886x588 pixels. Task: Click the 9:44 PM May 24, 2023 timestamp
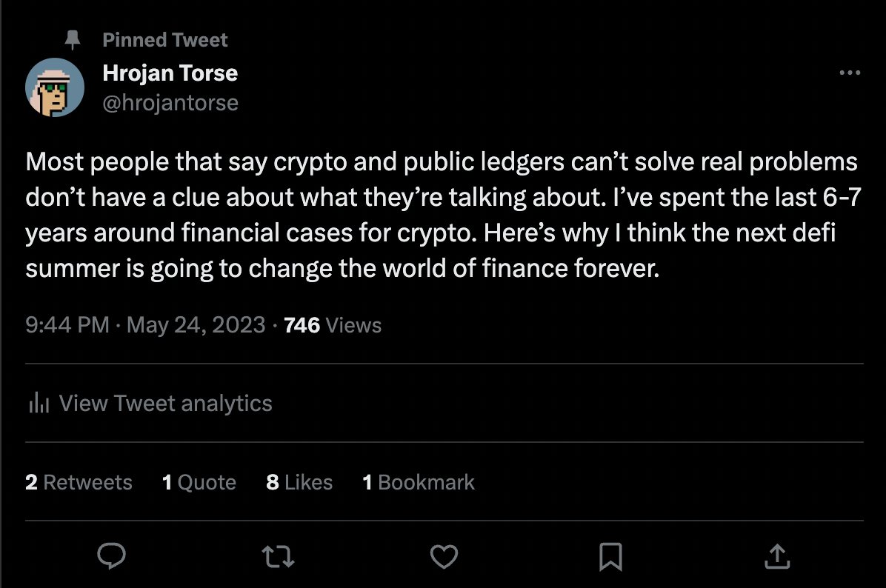(145, 325)
